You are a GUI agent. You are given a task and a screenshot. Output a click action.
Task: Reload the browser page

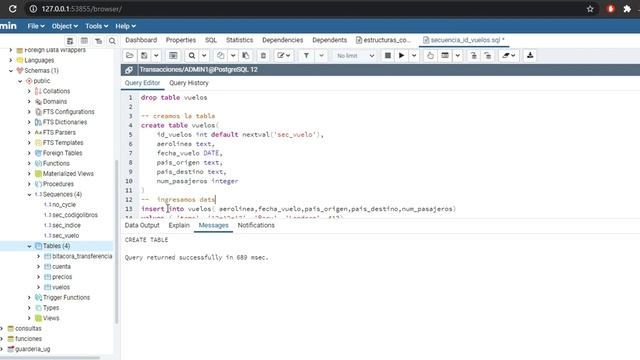(13, 9)
